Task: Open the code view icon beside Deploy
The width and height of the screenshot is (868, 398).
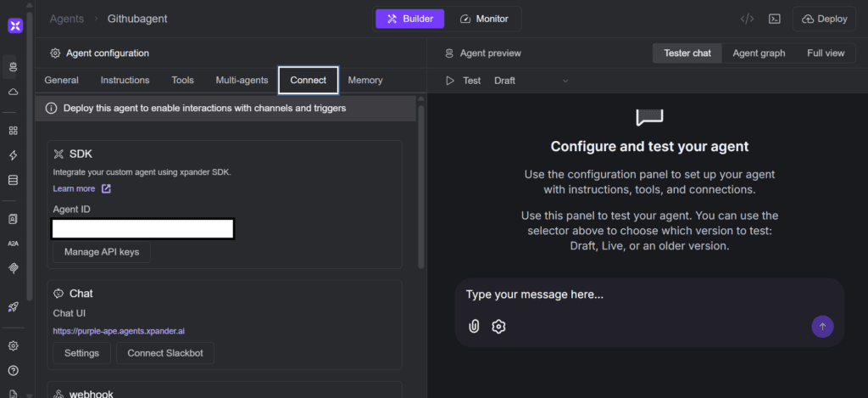Action: coord(747,19)
